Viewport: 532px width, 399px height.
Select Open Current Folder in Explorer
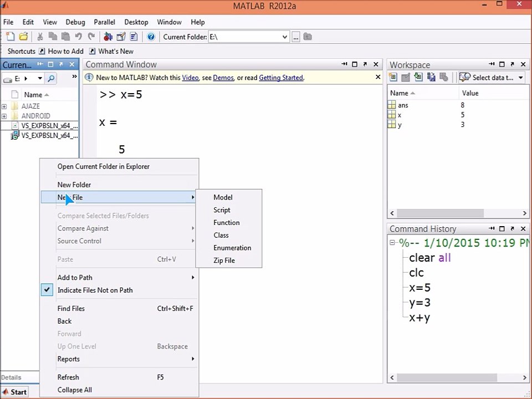tap(119, 166)
